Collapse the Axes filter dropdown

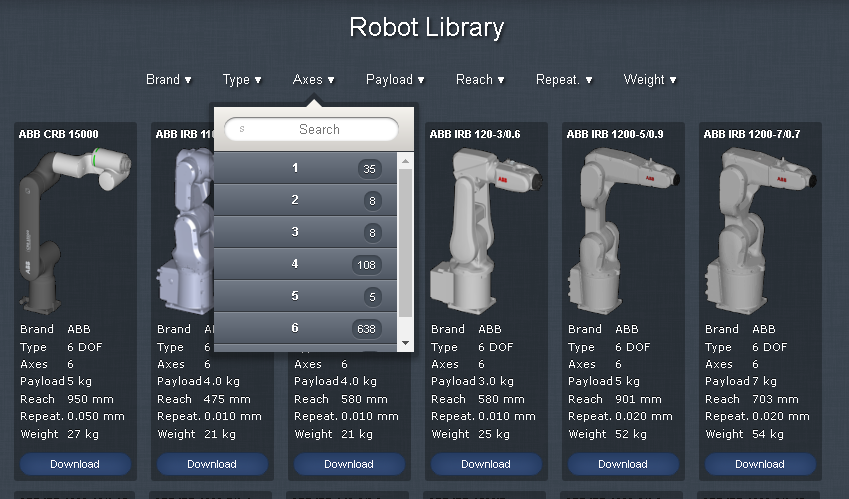313,80
